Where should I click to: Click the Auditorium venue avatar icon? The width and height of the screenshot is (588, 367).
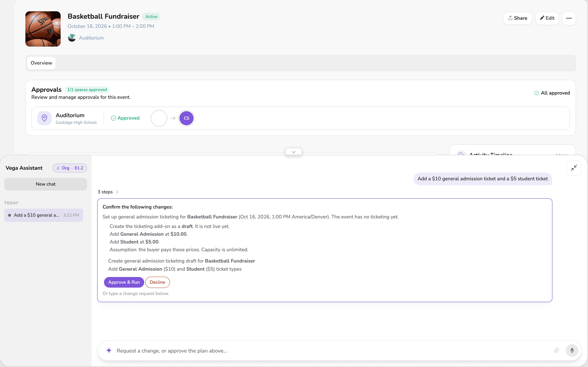tap(72, 38)
